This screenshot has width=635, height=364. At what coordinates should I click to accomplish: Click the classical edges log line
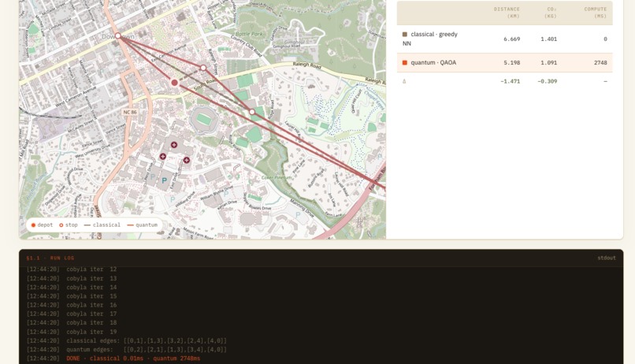tap(127, 341)
